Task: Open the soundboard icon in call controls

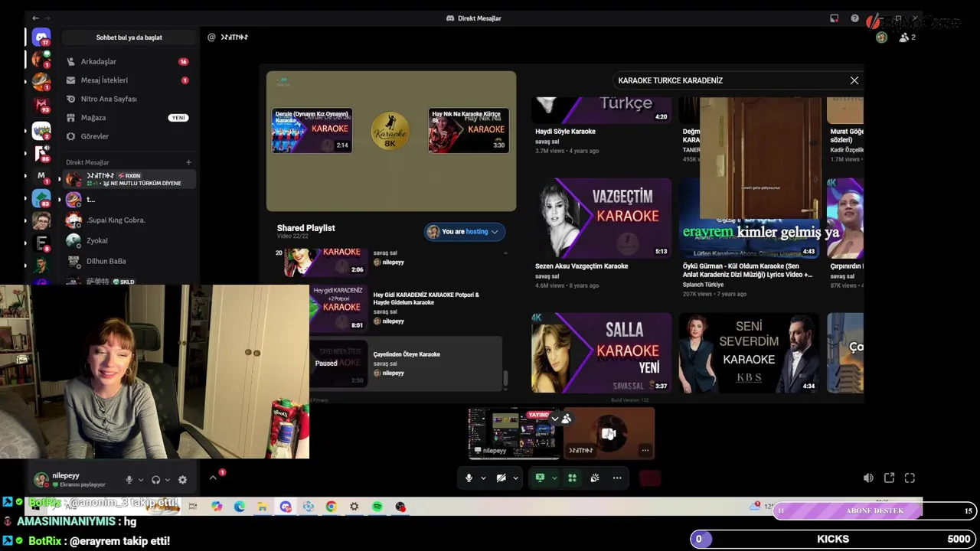Action: pyautogui.click(x=595, y=478)
